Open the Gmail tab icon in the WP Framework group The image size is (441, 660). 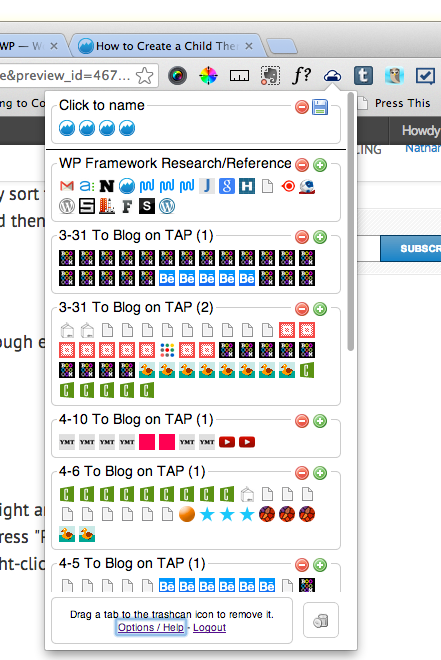67,186
